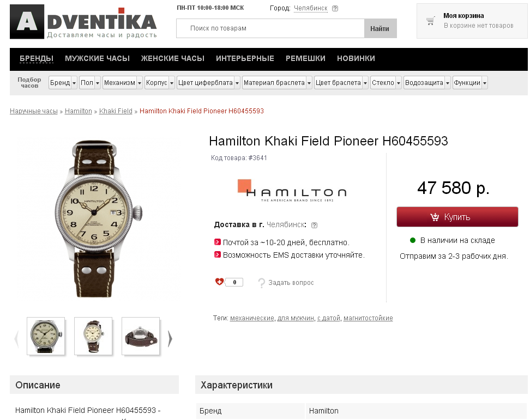Click the shopping cart icon
This screenshot has height=420, width=530.
tap(430, 21)
